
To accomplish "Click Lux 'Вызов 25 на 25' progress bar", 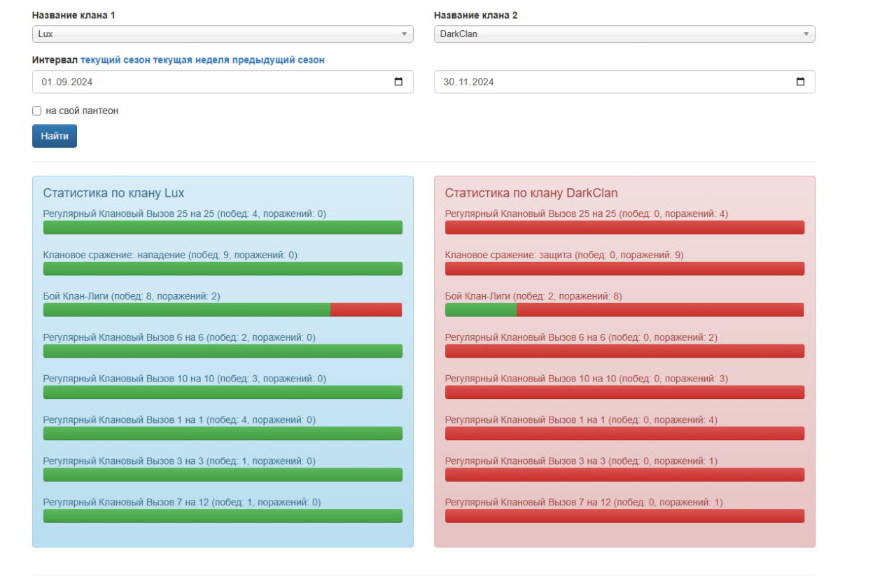I will click(x=223, y=227).
